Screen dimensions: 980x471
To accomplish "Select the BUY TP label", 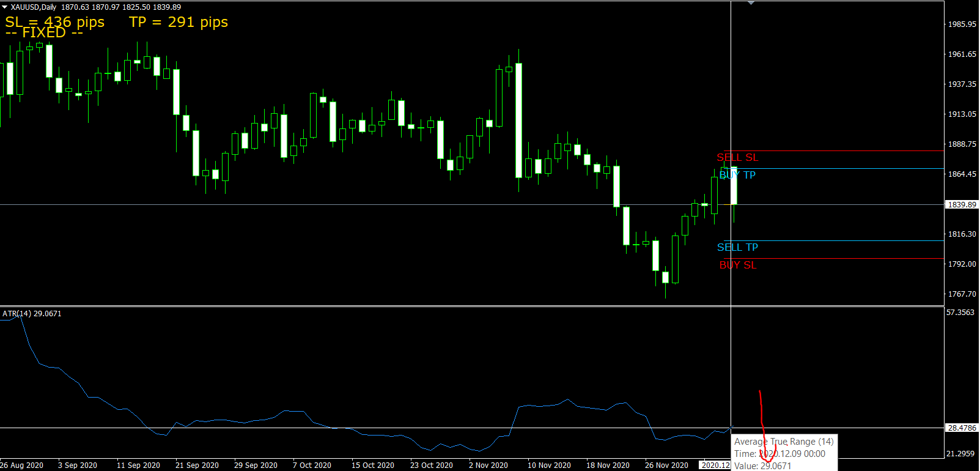I will pyautogui.click(x=737, y=175).
